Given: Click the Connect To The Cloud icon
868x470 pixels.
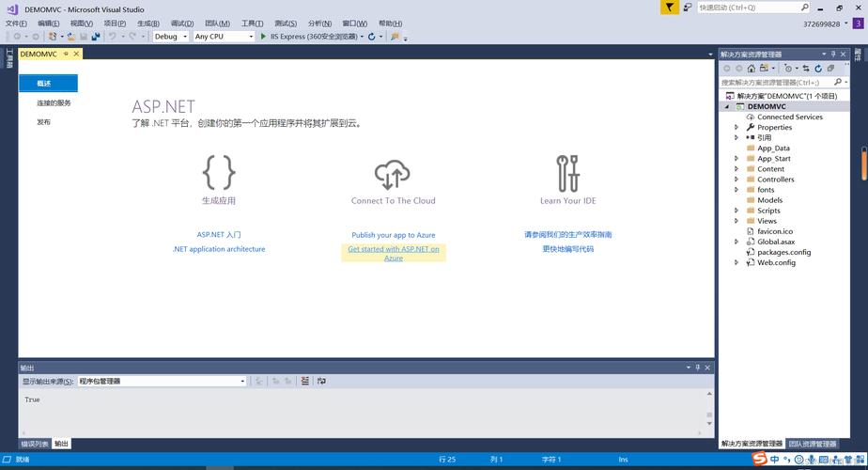Looking at the screenshot, I should (393, 174).
